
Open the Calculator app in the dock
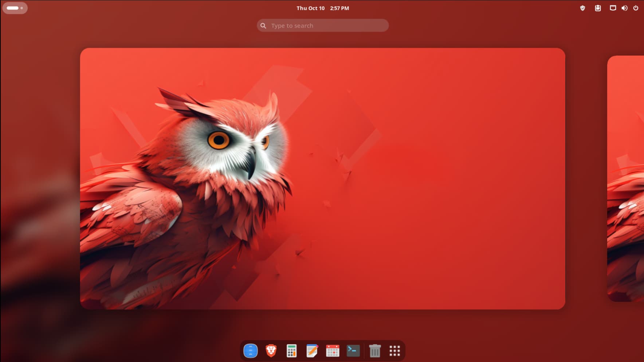coord(291,351)
